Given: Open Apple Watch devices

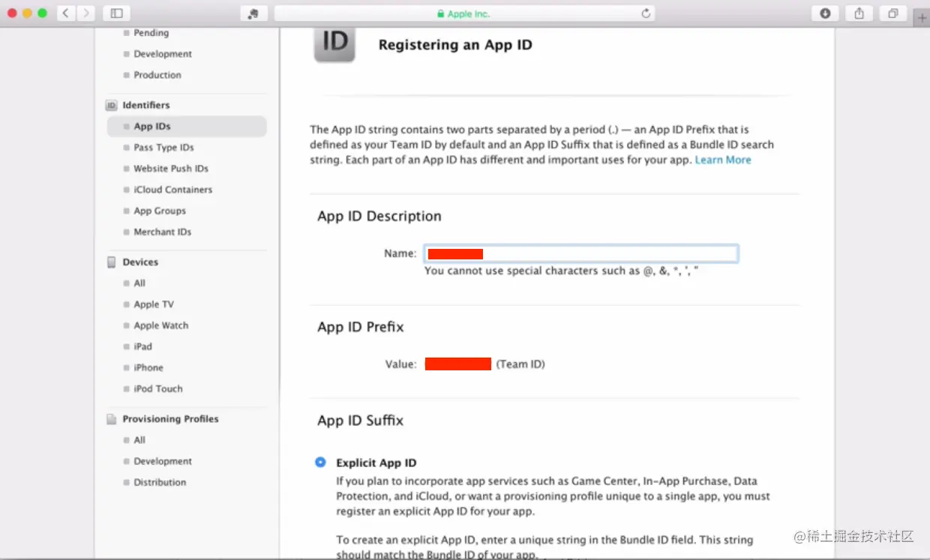Looking at the screenshot, I should tap(161, 325).
